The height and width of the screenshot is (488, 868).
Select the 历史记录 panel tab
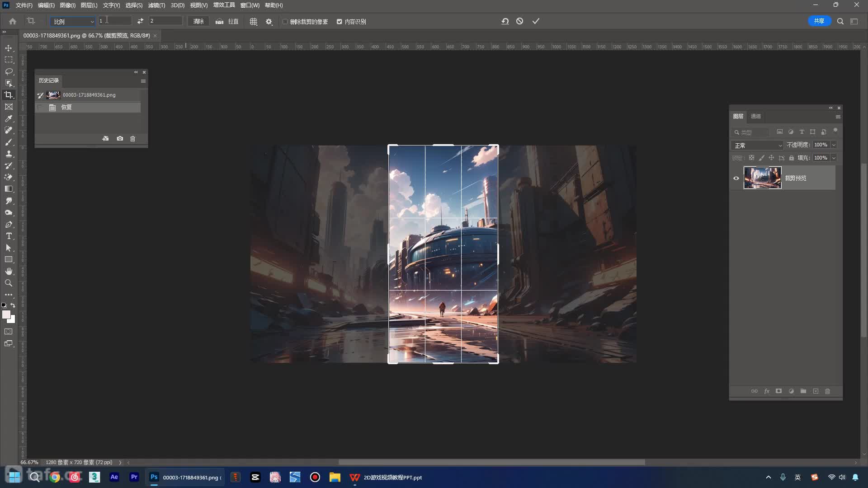(49, 80)
